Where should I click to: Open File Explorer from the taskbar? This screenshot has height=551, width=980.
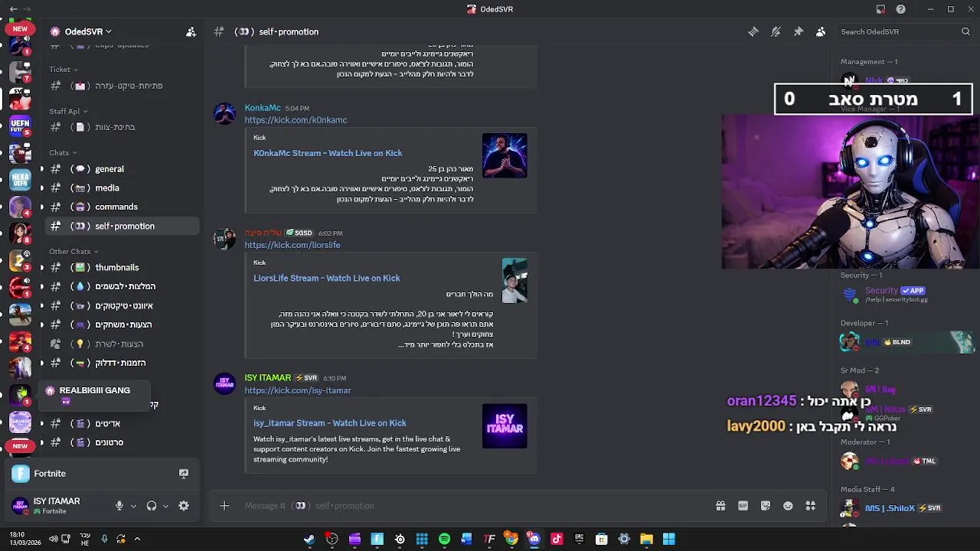646,540
